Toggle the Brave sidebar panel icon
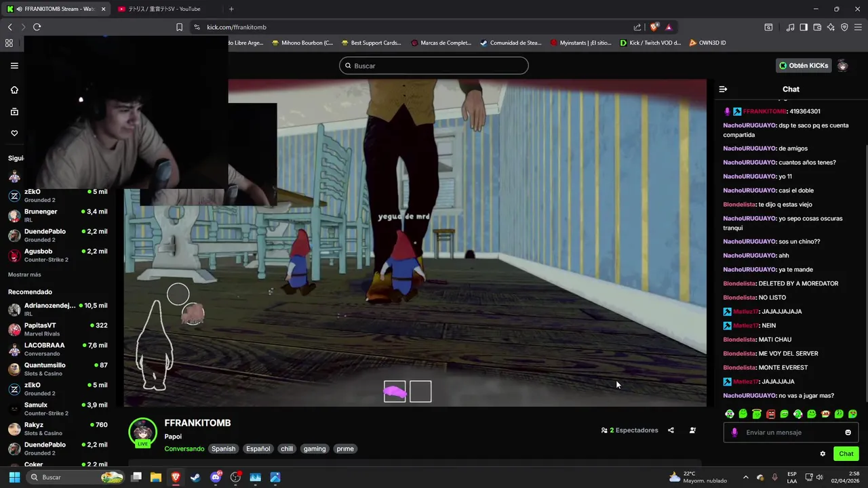This screenshot has height=488, width=868. pos(804,27)
